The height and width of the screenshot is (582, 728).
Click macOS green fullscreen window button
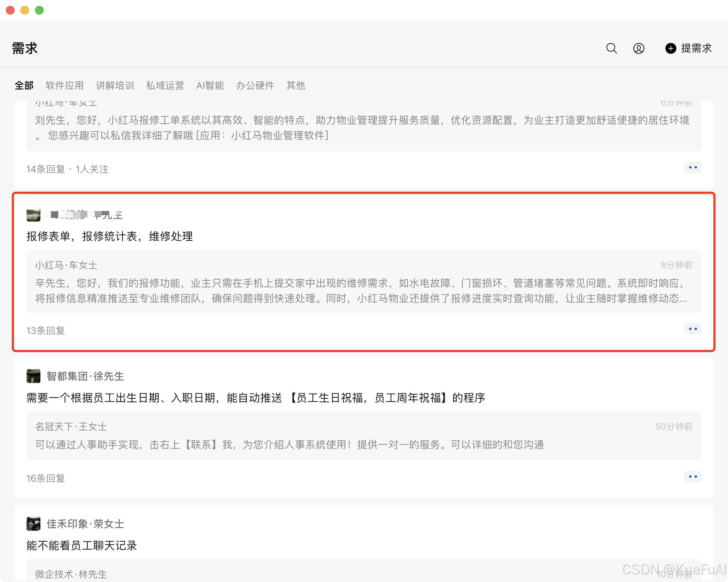tap(39, 10)
